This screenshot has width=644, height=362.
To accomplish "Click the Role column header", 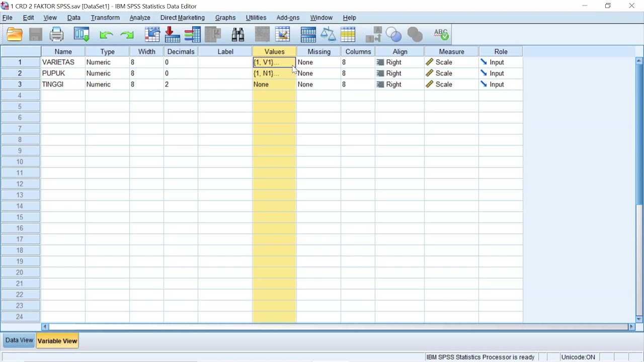I will [x=501, y=51].
